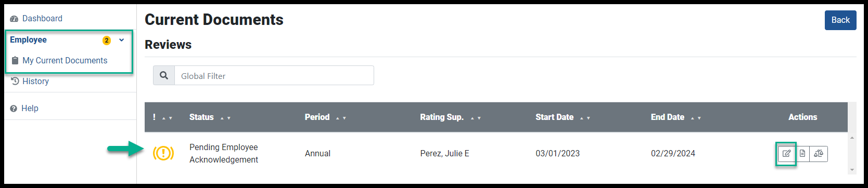Sort table by Status column arrows

point(225,118)
